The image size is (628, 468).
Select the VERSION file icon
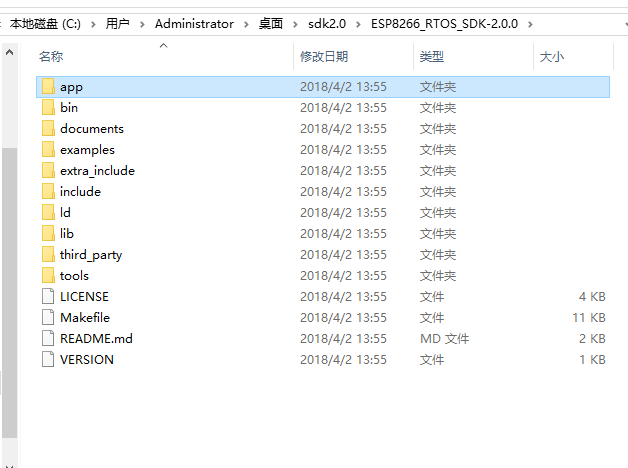pyautogui.click(x=48, y=359)
